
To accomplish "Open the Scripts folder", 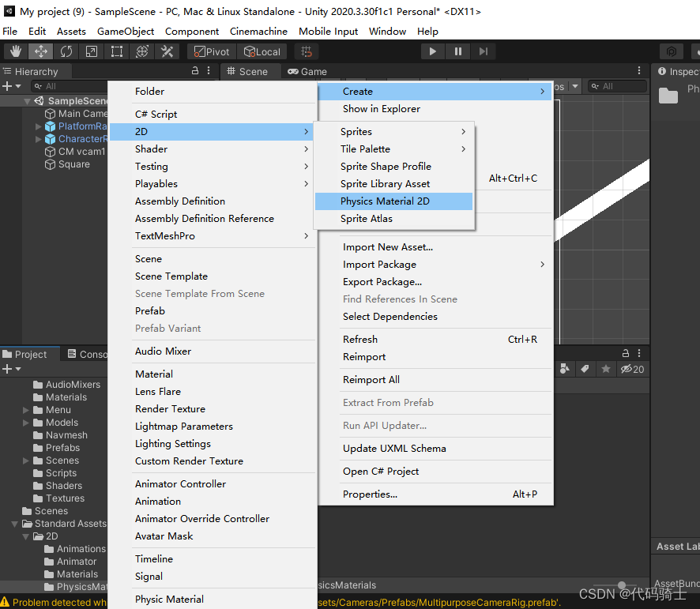I will (x=55, y=473).
